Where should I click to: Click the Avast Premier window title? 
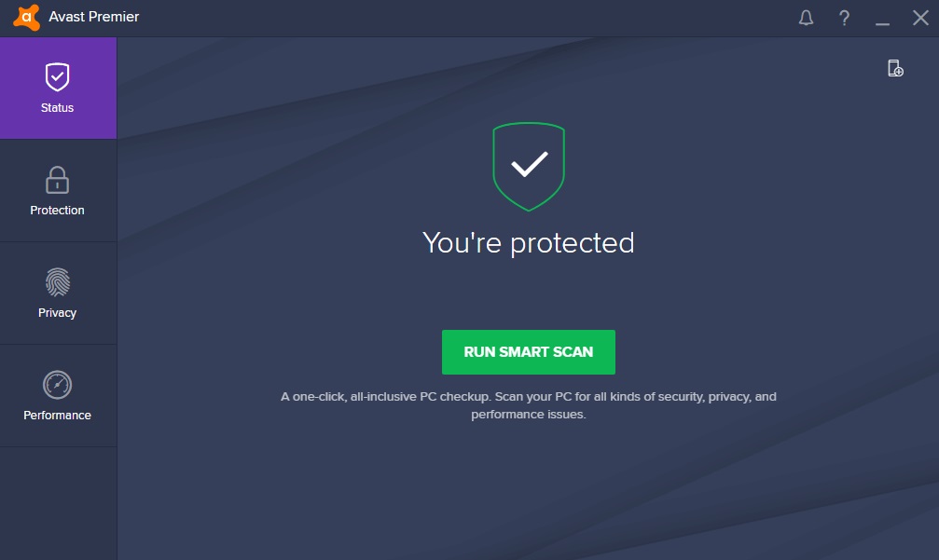tap(94, 17)
